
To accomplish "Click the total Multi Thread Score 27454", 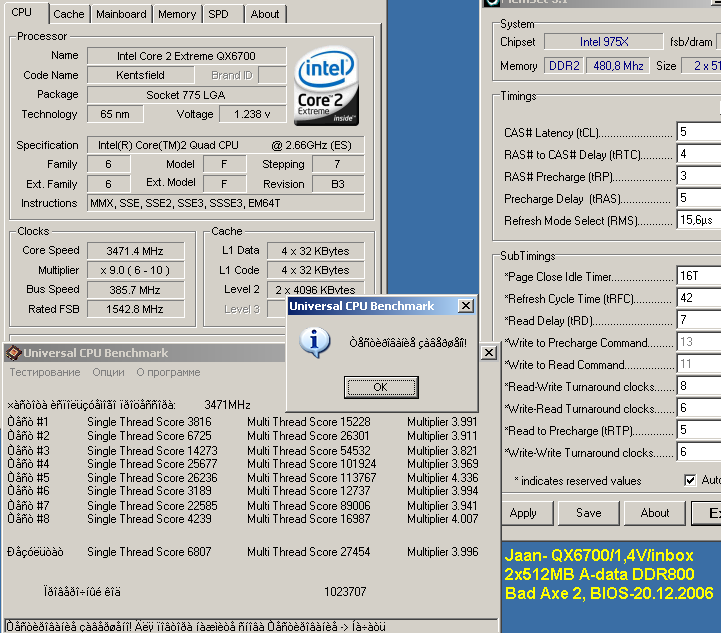I will pos(309,552).
